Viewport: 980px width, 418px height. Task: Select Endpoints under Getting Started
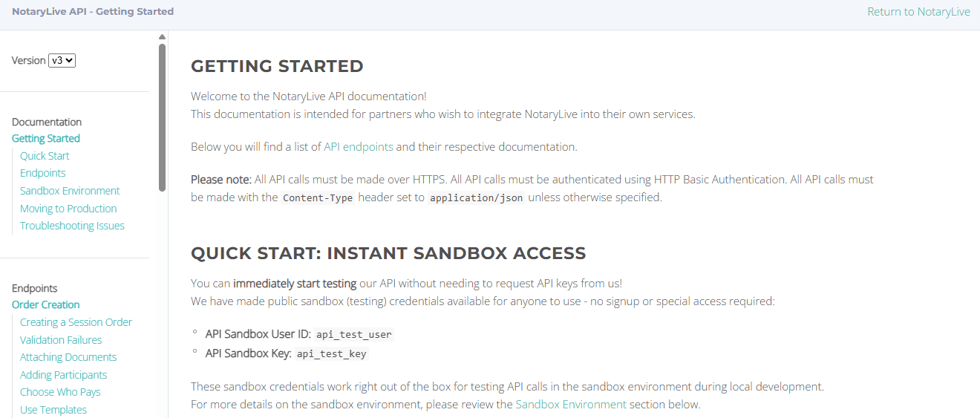43,173
